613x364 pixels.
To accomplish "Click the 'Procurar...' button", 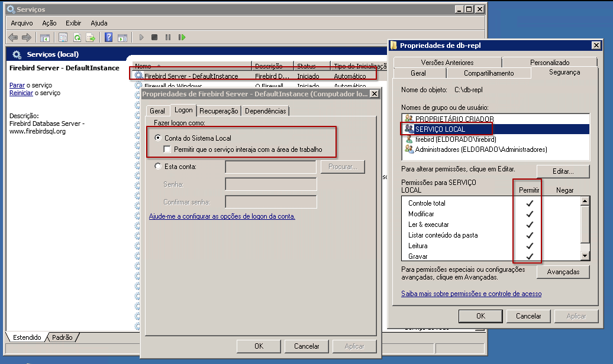I will [x=343, y=166].
